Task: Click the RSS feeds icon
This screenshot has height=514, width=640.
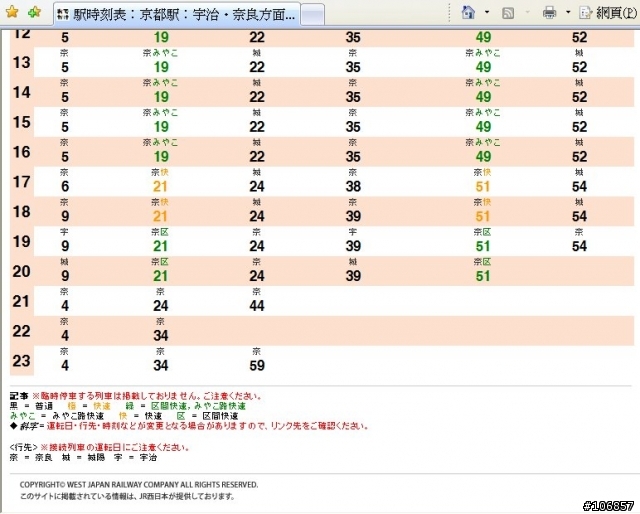Action: (x=508, y=13)
